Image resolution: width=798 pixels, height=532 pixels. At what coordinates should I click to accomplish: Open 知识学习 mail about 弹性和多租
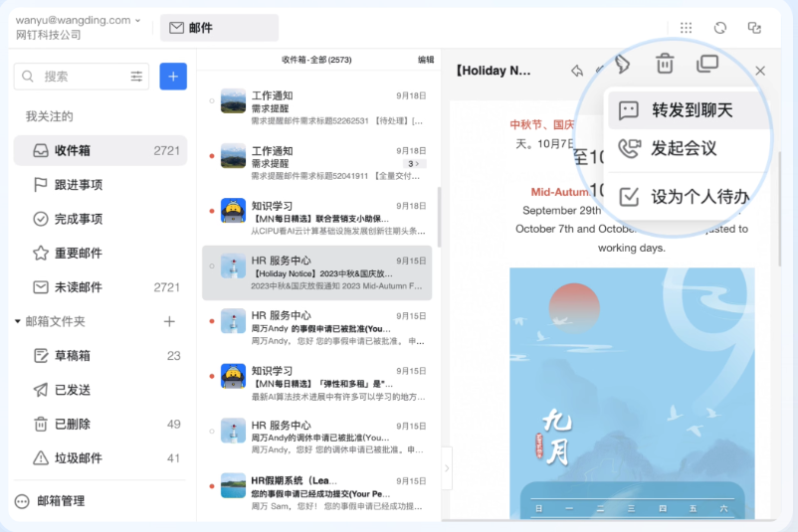pos(317,383)
